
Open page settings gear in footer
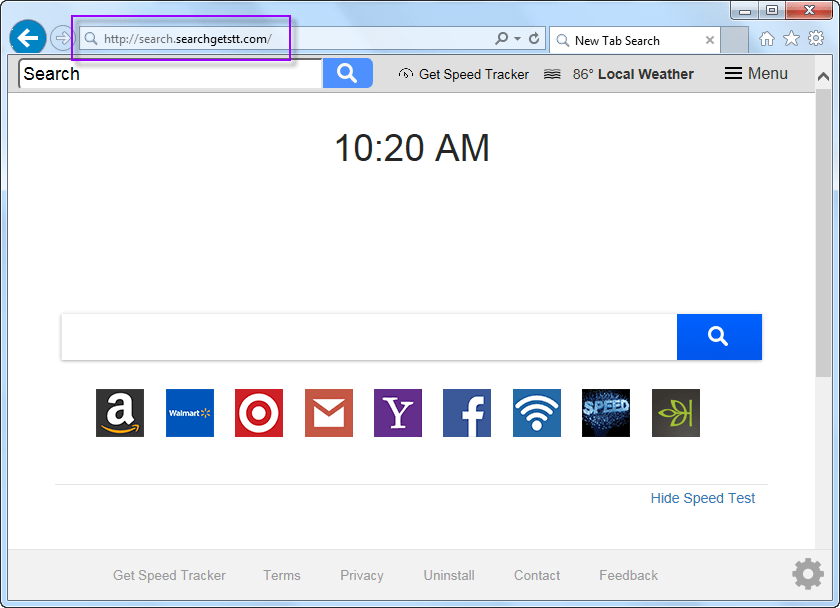808,574
